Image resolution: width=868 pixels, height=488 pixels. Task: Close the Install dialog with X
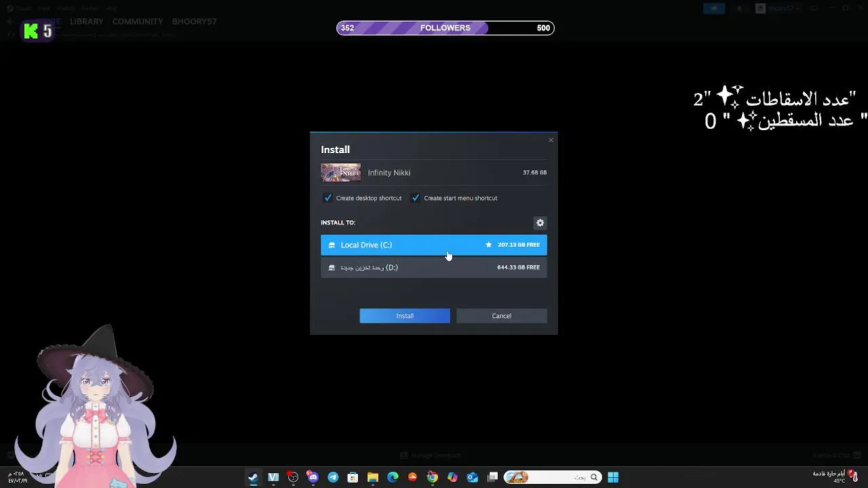coord(551,140)
